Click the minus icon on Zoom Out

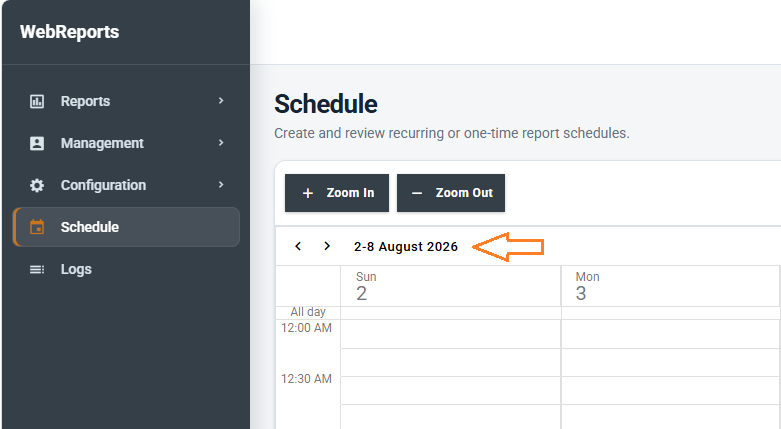[417, 193]
